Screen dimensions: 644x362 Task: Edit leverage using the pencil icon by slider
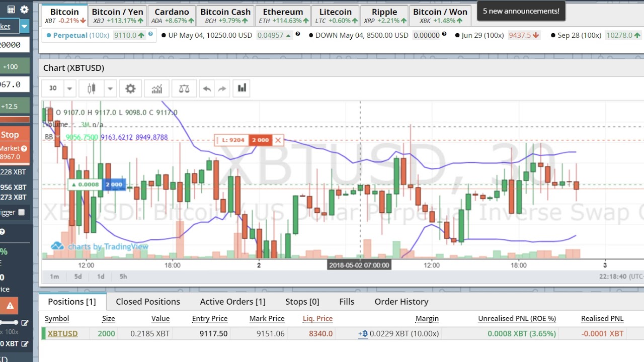tap(25, 323)
